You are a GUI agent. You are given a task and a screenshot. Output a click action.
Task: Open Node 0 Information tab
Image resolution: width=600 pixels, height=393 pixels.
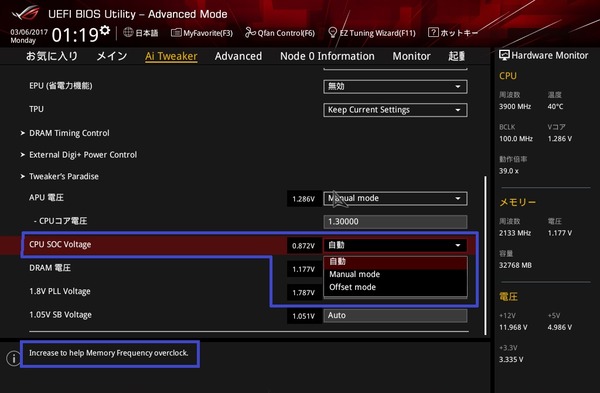point(327,56)
